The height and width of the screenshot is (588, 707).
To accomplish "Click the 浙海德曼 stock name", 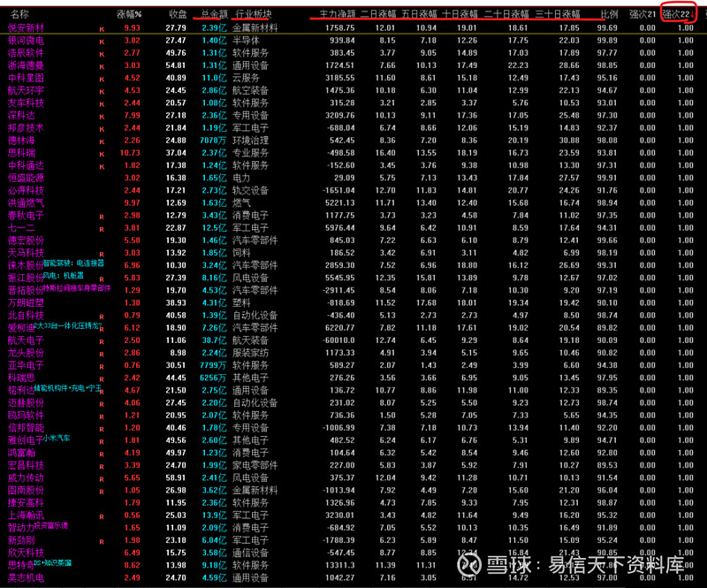I will (27, 65).
